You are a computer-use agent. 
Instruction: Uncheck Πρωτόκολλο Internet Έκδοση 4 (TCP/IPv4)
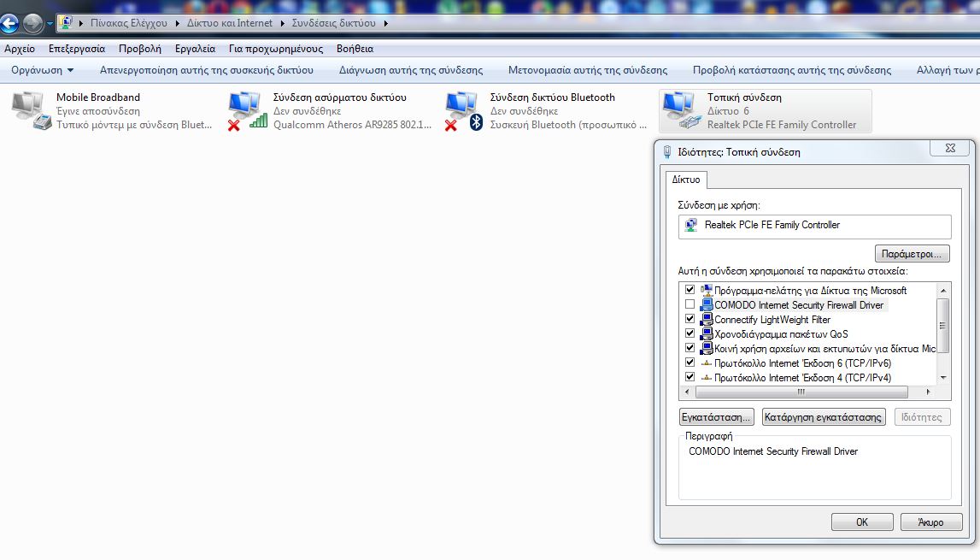(690, 377)
